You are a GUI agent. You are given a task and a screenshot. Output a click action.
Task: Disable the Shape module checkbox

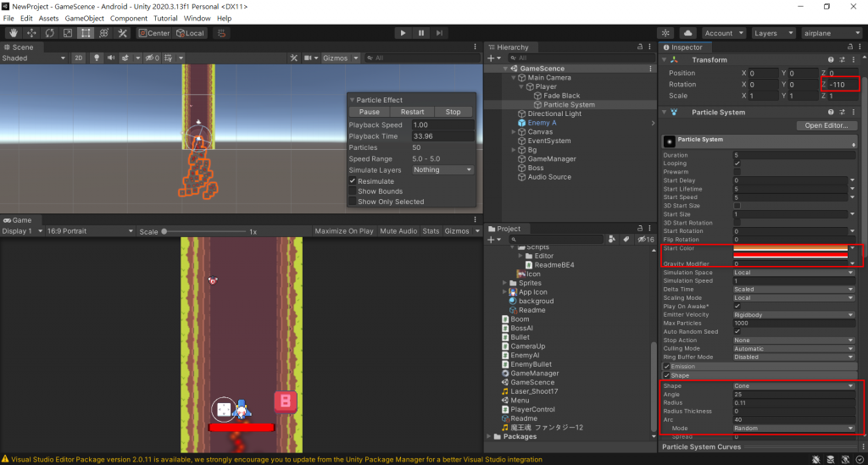tap(666, 375)
